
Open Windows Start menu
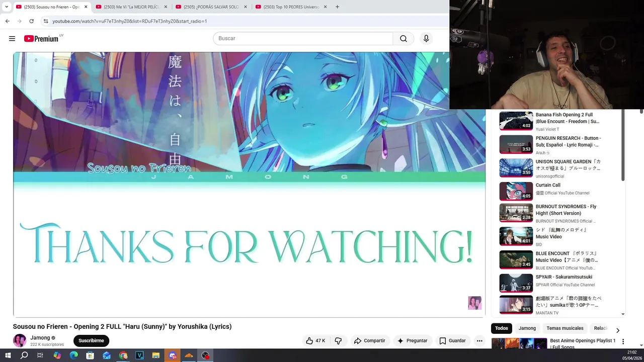[x=8, y=355]
